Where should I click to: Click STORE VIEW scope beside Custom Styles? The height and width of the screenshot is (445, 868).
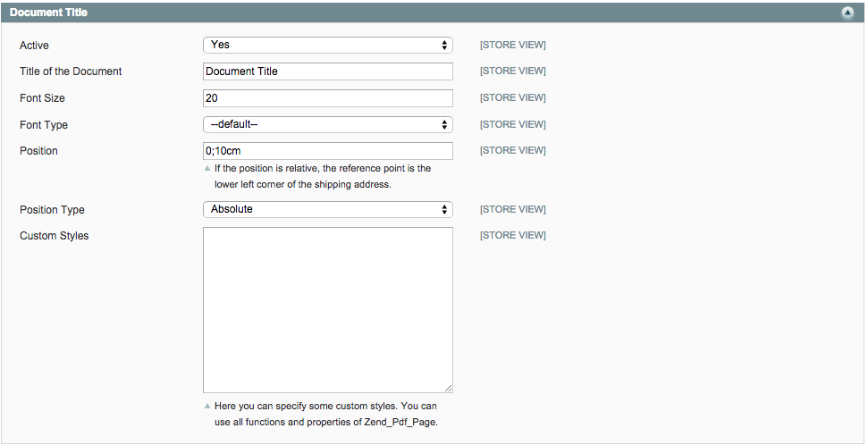512,236
